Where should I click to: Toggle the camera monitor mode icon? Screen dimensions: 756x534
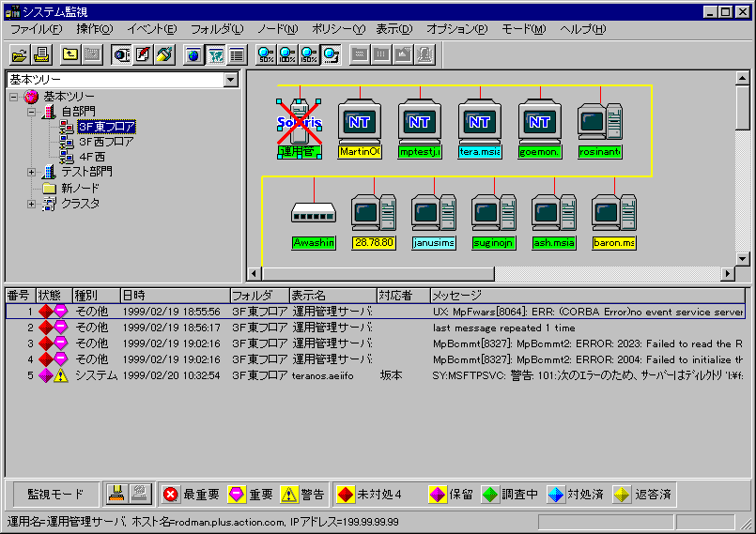[x=121, y=55]
